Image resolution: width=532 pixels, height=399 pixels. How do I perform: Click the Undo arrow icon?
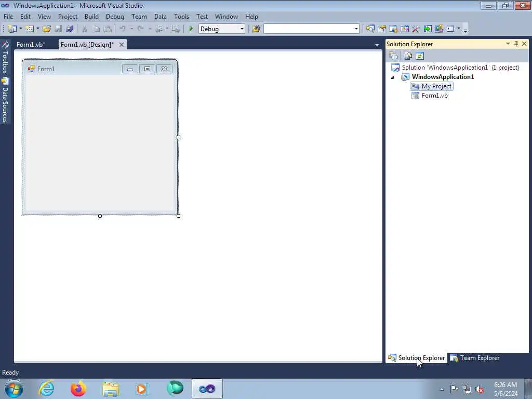[123, 29]
